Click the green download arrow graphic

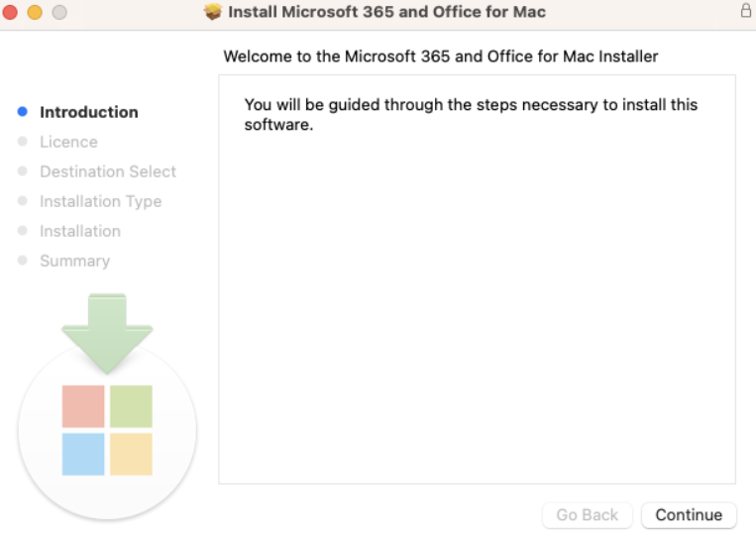(107, 334)
